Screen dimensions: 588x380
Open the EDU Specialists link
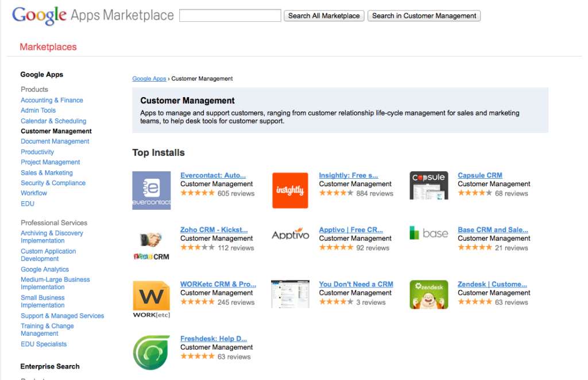[44, 344]
